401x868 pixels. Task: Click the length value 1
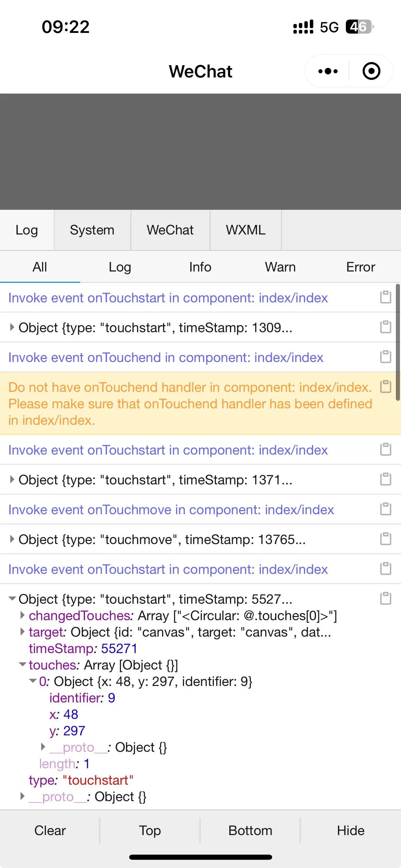coord(87,763)
